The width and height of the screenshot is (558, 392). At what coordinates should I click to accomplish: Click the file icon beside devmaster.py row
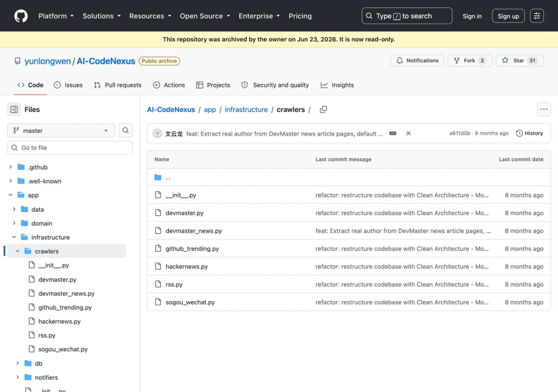coord(158,213)
